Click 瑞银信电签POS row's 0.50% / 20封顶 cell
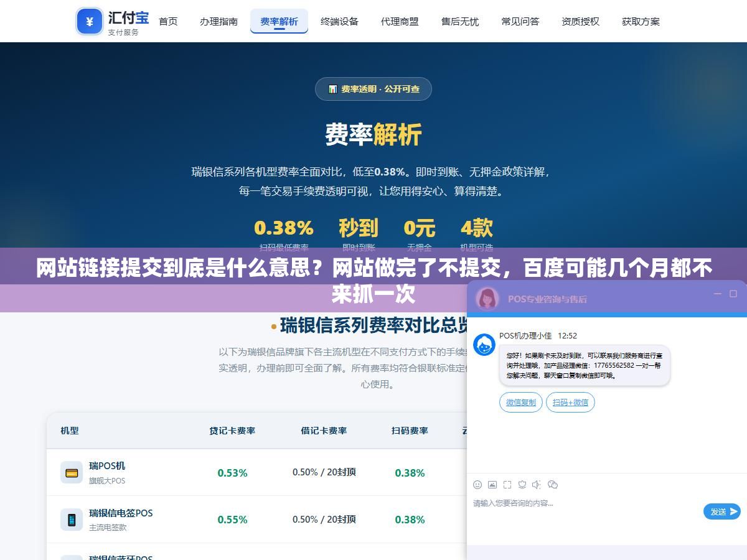Screen dimensions: 747x560 click(x=324, y=519)
